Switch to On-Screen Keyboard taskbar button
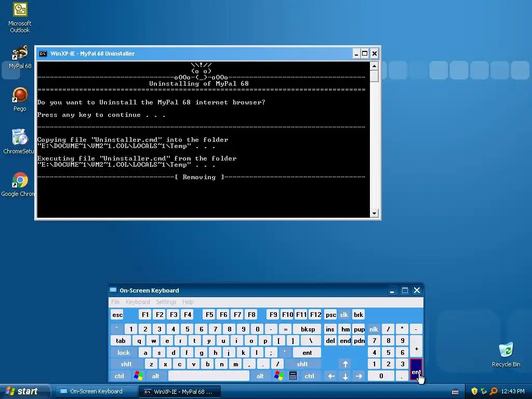The width and height of the screenshot is (532, 399). (96, 391)
